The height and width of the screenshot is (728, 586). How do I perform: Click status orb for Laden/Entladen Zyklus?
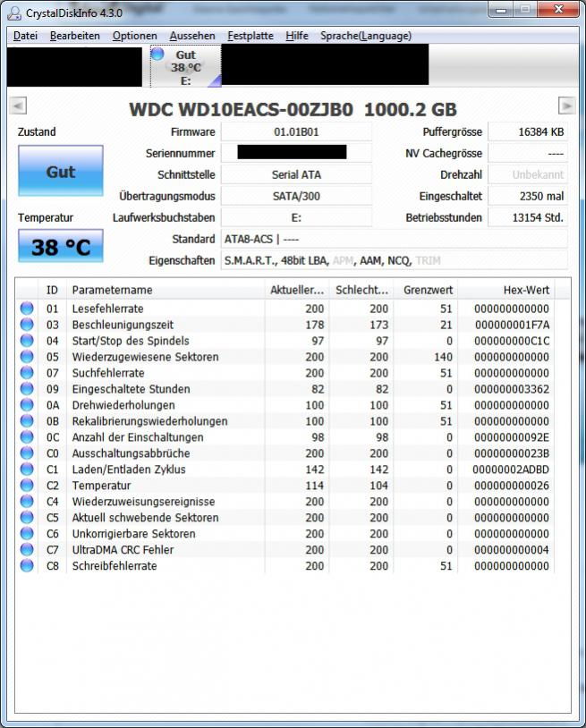coord(27,469)
